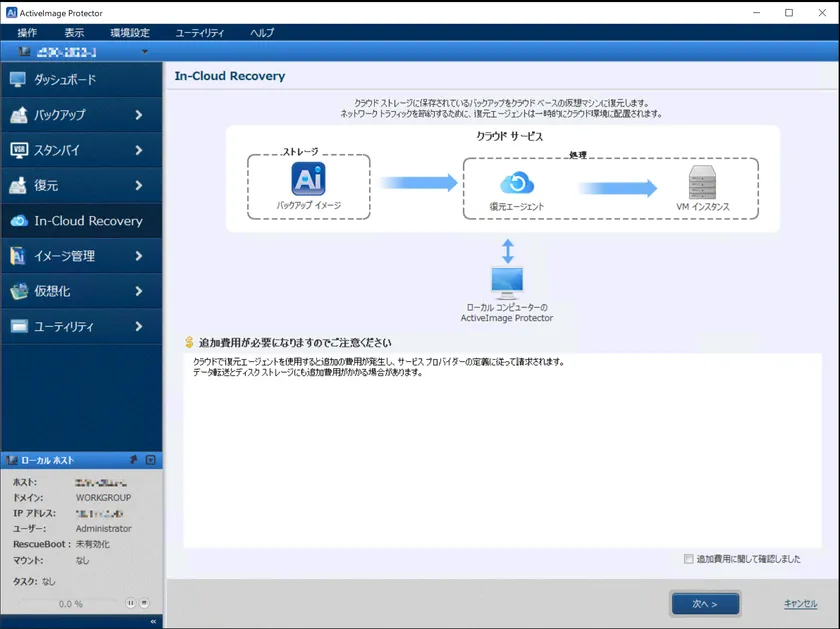The height and width of the screenshot is (629, 840).
Task: Click the VM インスタンス server icon
Action: [703, 182]
